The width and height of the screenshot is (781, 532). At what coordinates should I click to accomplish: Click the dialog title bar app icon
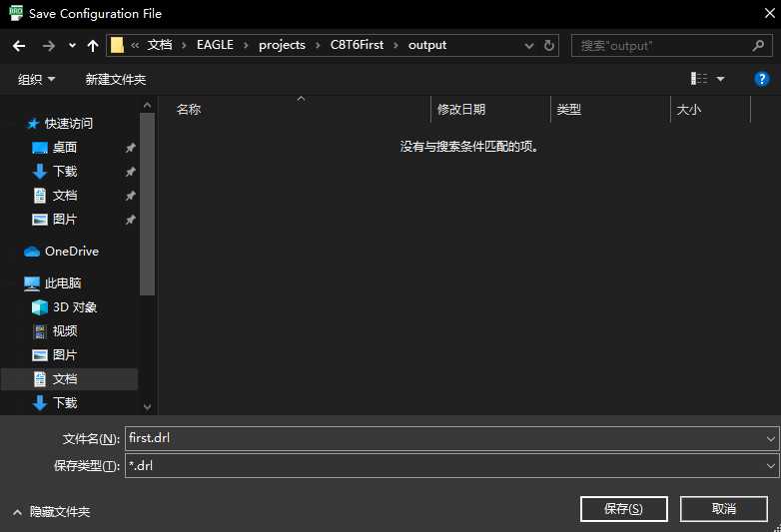[x=16, y=13]
